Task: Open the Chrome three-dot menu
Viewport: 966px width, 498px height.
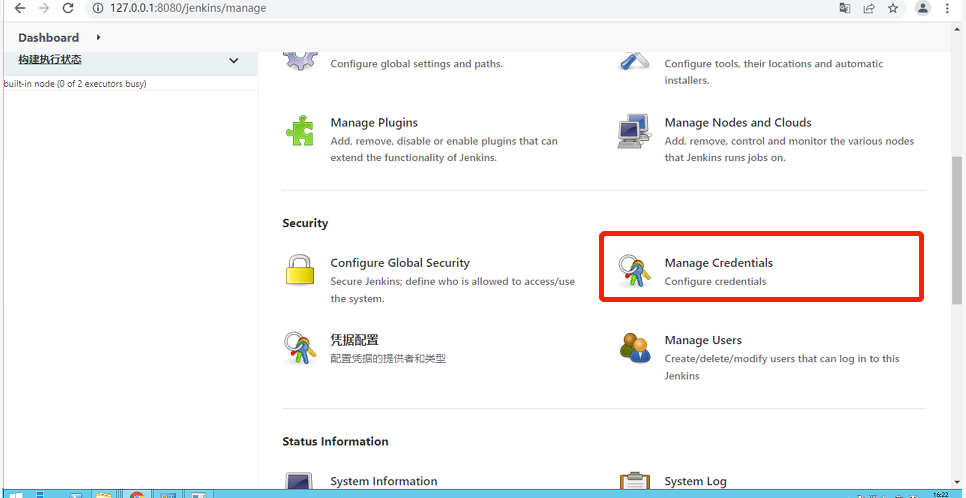Action: pyautogui.click(x=947, y=9)
